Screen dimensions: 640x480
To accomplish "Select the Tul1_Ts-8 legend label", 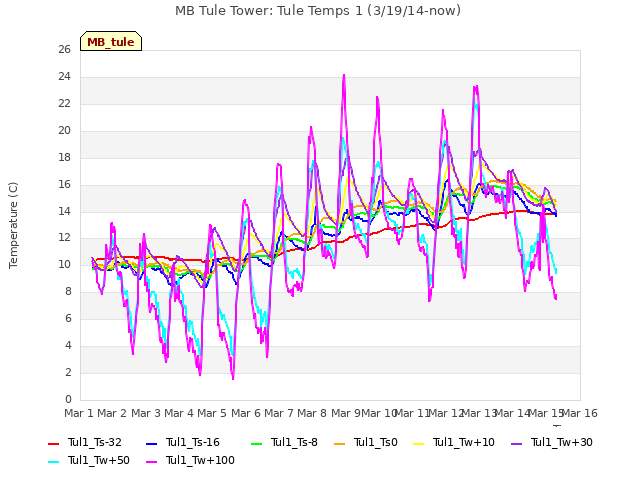I will point(294,442).
